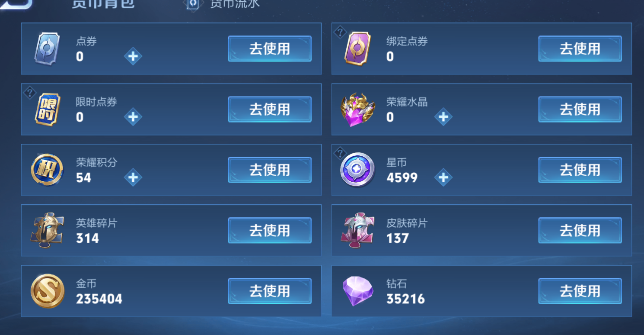Click 去使用 button for 钻石
The image size is (644, 335).
(580, 291)
